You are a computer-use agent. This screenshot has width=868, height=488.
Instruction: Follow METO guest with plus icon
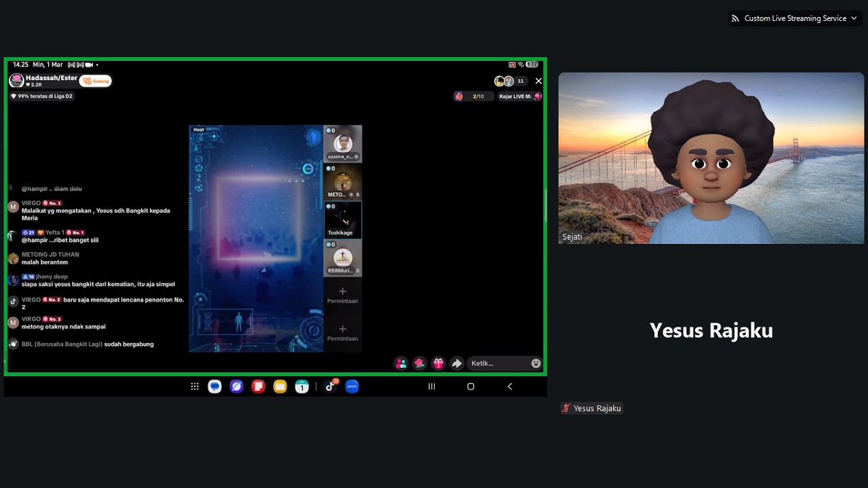coord(351,195)
